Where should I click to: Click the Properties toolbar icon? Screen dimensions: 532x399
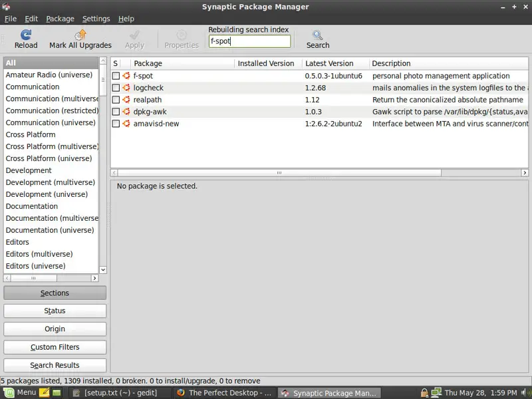point(182,35)
